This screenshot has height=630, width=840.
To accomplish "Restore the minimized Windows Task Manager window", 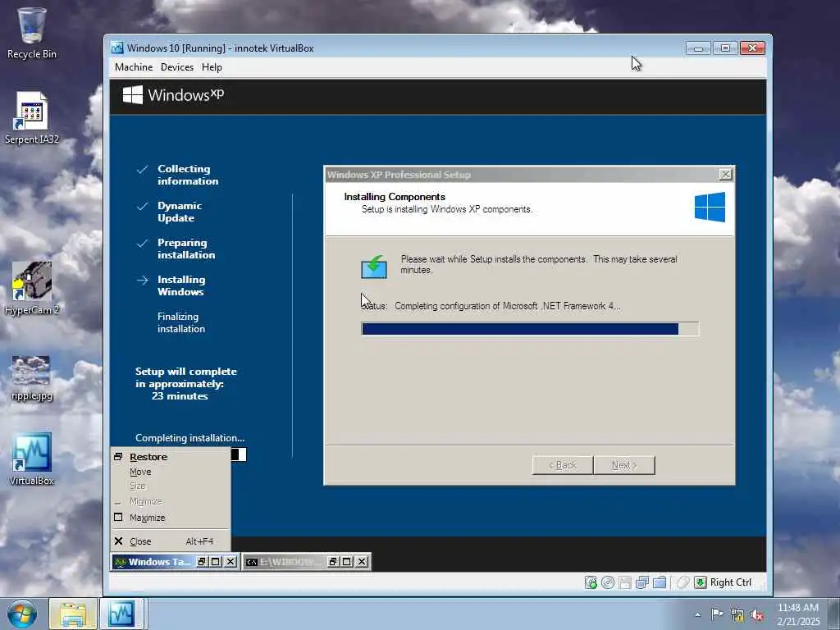I will (202, 561).
